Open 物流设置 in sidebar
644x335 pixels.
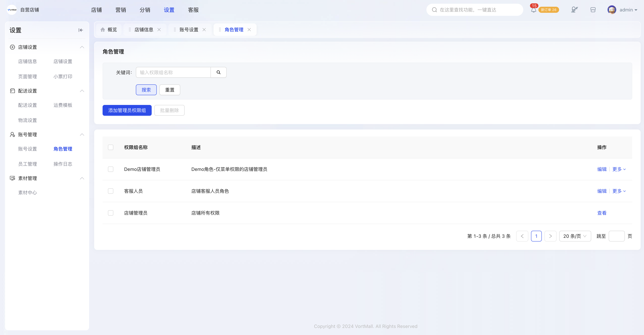point(28,120)
